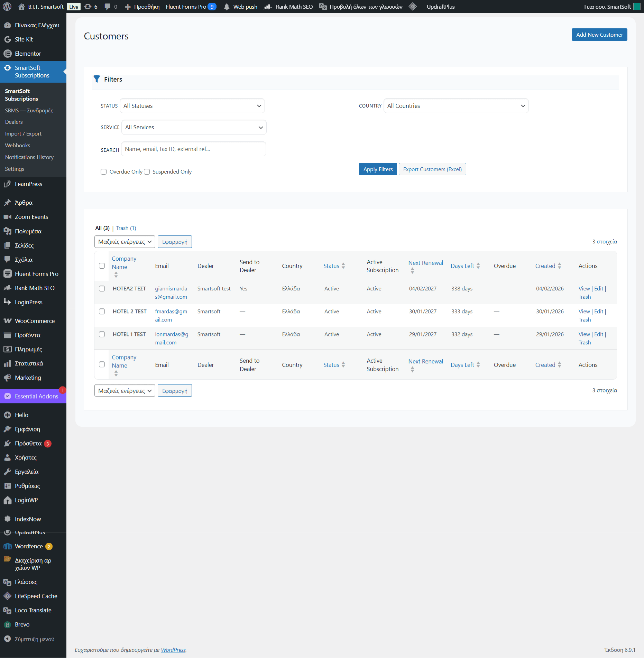This screenshot has width=644, height=659.
Task: Open the comments bubble icon in admin bar
Action: [x=108, y=7]
